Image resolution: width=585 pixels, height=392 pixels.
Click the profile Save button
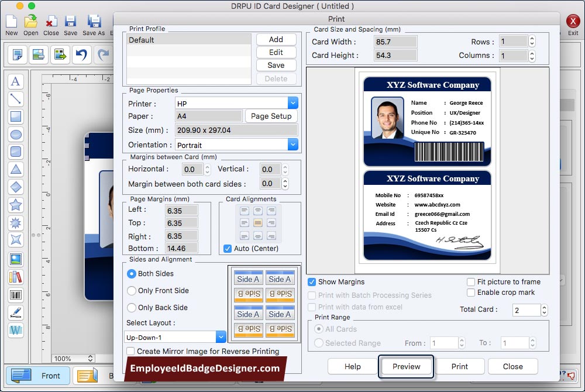[276, 66]
